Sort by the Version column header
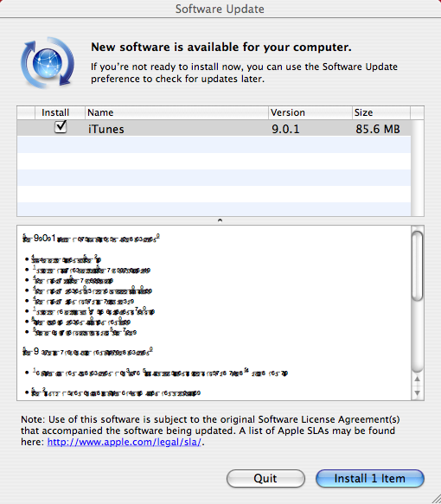Viewport: 441px width, 504px height. 310,112
